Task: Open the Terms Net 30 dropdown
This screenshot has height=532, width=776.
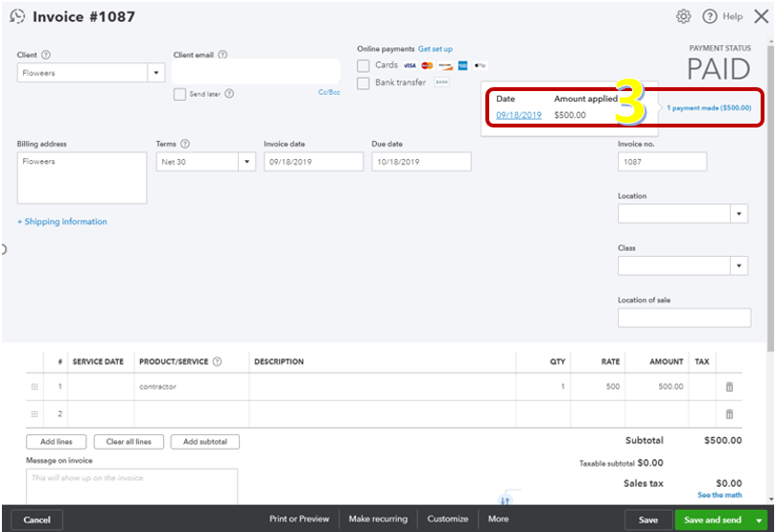Action: (x=247, y=162)
